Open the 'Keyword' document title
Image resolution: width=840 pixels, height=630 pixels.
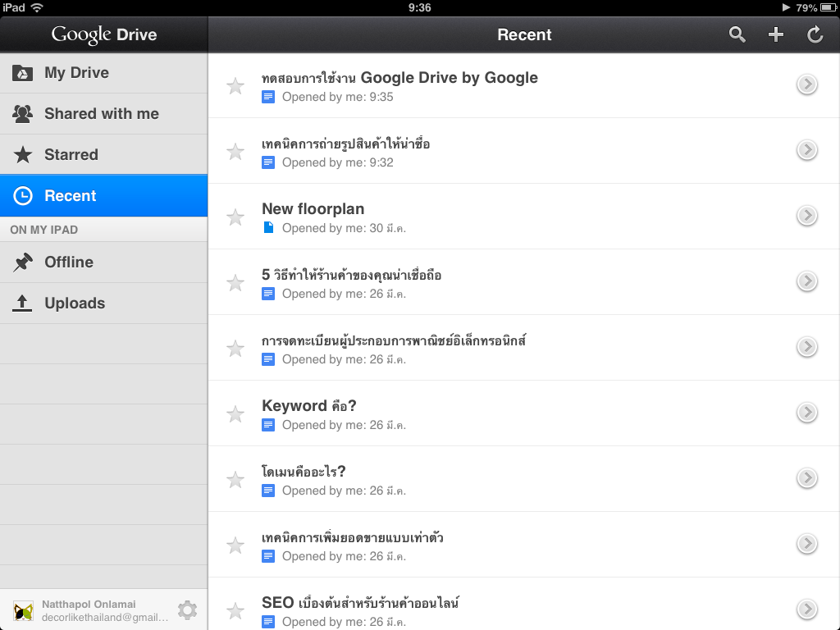click(309, 405)
